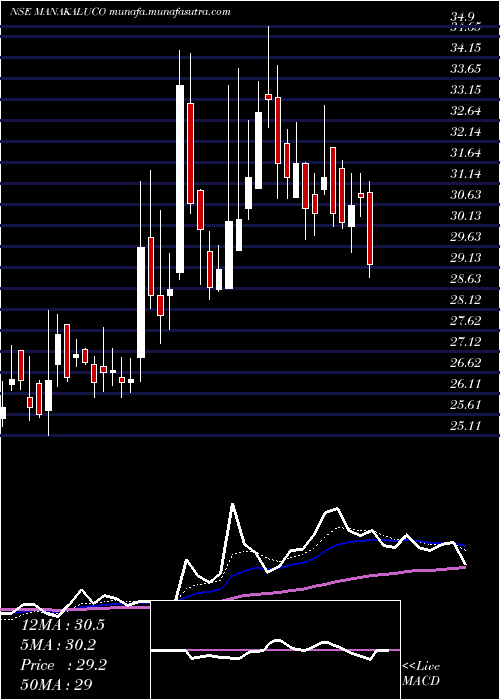Click the munafa.munafasutra.com watermark text
This screenshot has width=500, height=700.
[x=170, y=12]
